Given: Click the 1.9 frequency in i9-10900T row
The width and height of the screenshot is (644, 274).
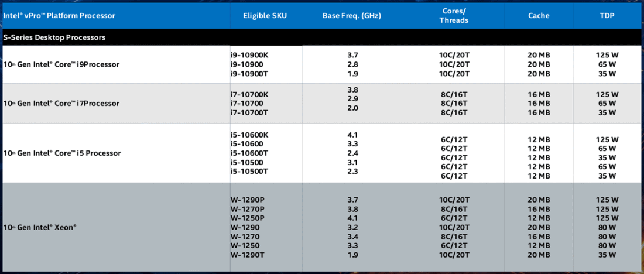Looking at the screenshot, I should click(x=353, y=74).
